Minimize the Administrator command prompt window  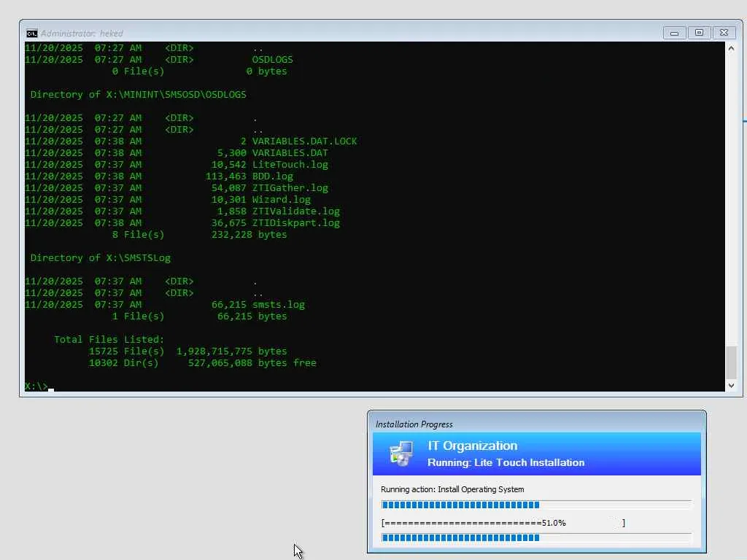[674, 33]
